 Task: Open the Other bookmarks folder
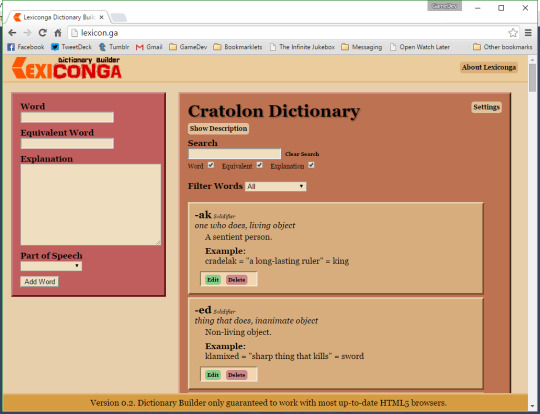click(502, 47)
